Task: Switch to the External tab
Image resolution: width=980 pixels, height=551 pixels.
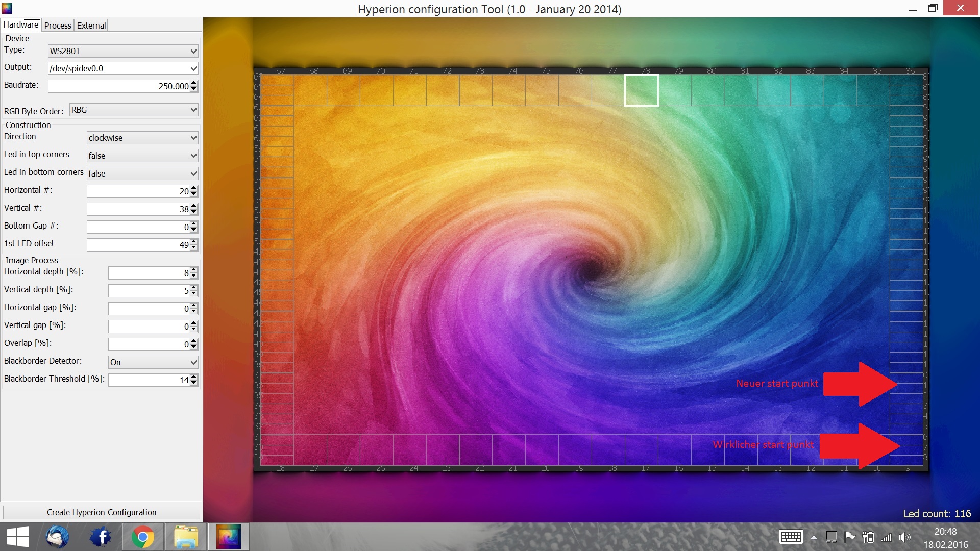Action: coord(91,26)
